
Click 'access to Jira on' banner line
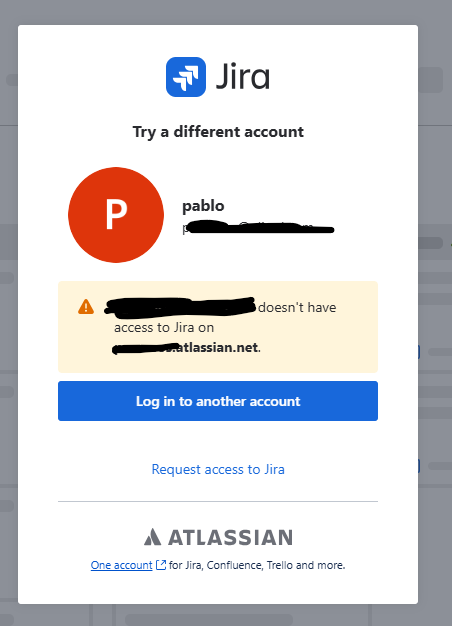[x=164, y=327]
